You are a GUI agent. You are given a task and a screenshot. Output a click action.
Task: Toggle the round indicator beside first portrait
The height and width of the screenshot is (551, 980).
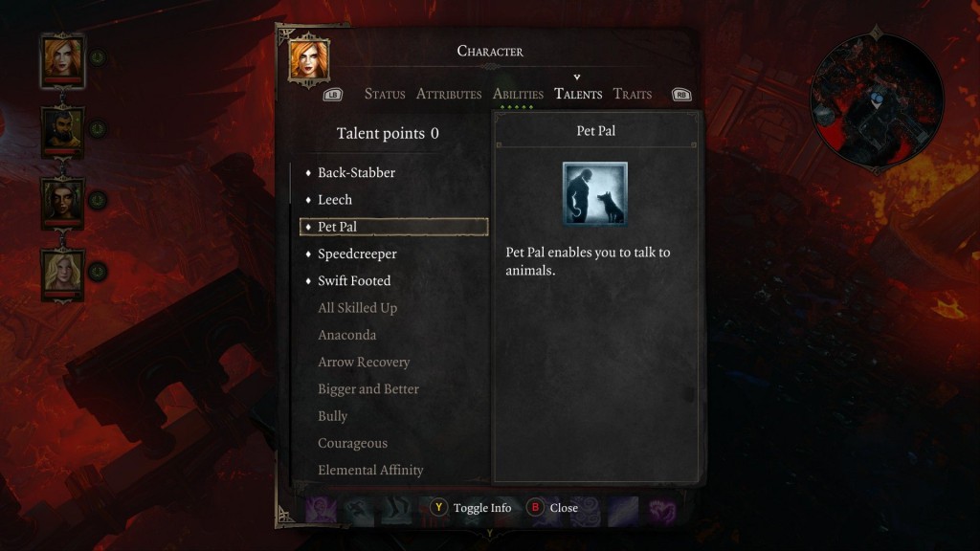[97, 57]
